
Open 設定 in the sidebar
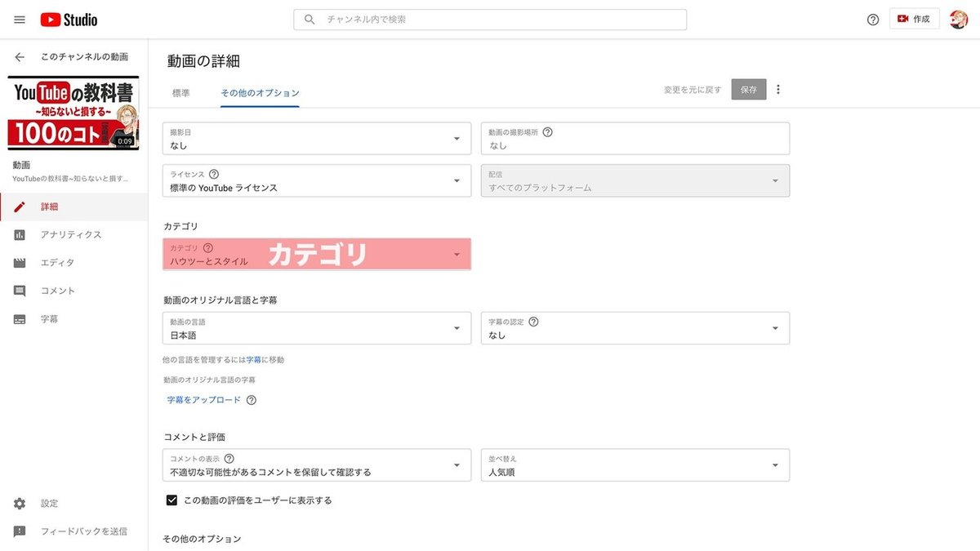pyautogui.click(x=73, y=504)
